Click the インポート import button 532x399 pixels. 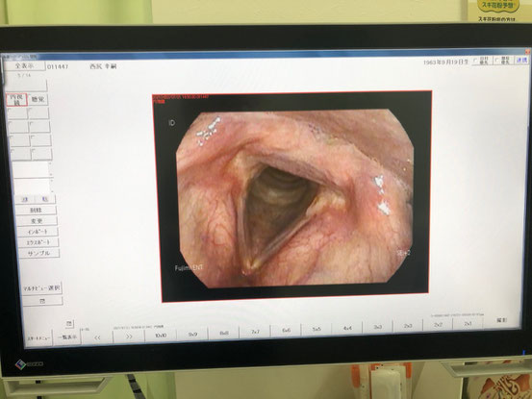click(38, 232)
